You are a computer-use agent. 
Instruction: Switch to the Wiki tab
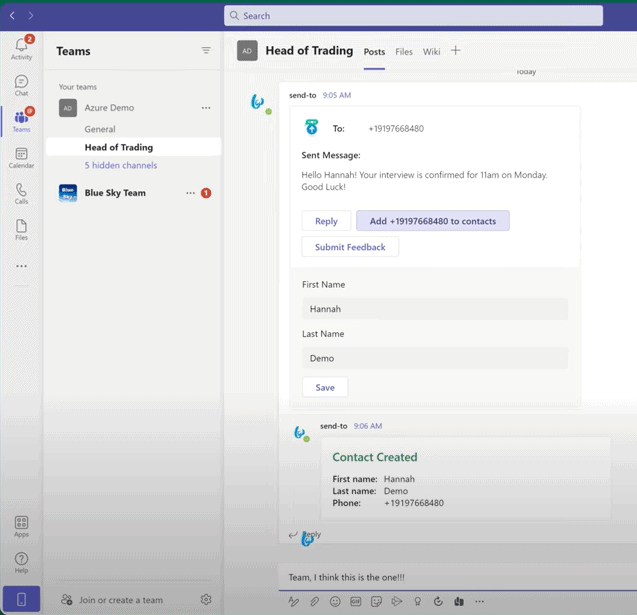pos(431,52)
